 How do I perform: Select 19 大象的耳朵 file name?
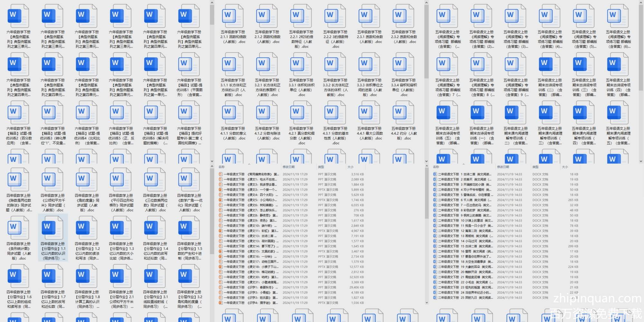click(465, 267)
